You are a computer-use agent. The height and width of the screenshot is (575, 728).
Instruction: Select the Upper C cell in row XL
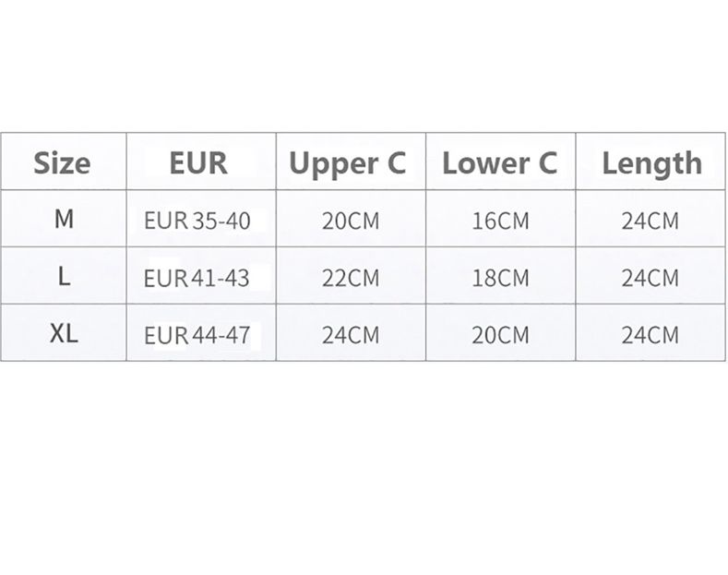350,334
